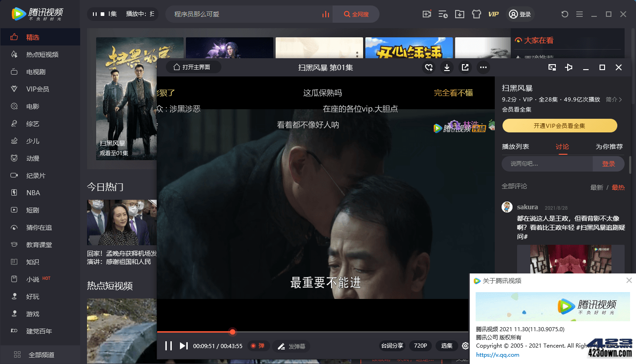Click the hot search bars icon
The height and width of the screenshot is (364, 636).
[x=325, y=14]
